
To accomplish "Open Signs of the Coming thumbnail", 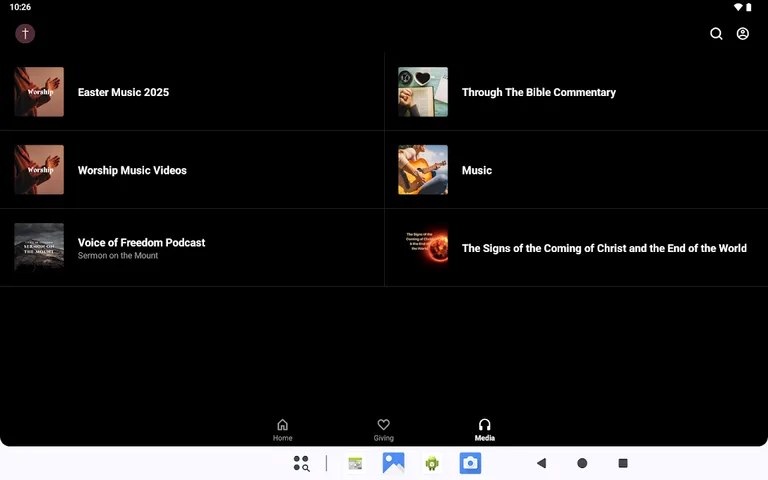I will click(x=423, y=248).
